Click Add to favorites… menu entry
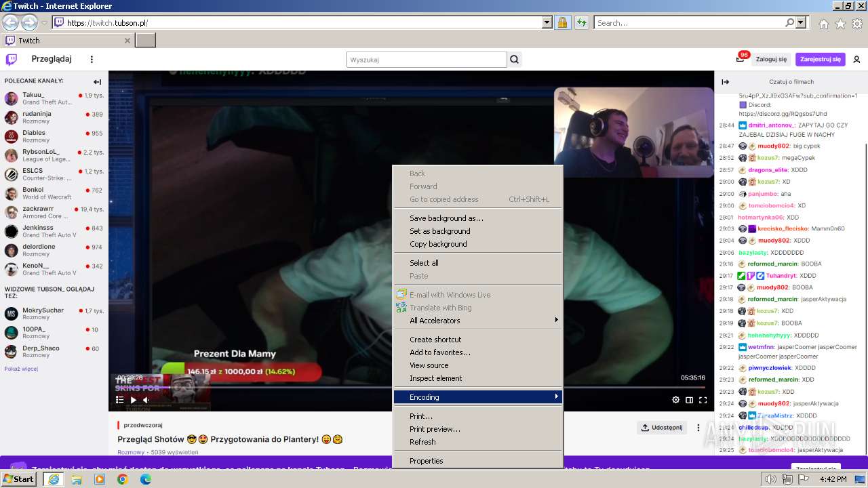This screenshot has width=868, height=488. pos(478,352)
